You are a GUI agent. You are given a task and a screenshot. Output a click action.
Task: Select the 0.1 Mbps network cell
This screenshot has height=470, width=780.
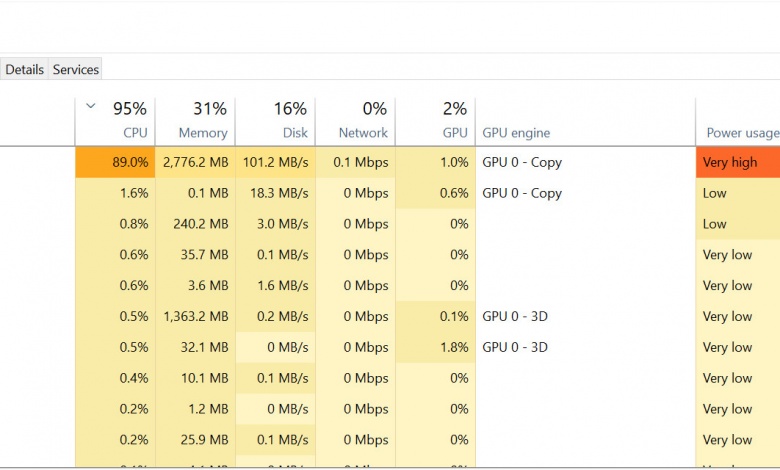(x=355, y=162)
